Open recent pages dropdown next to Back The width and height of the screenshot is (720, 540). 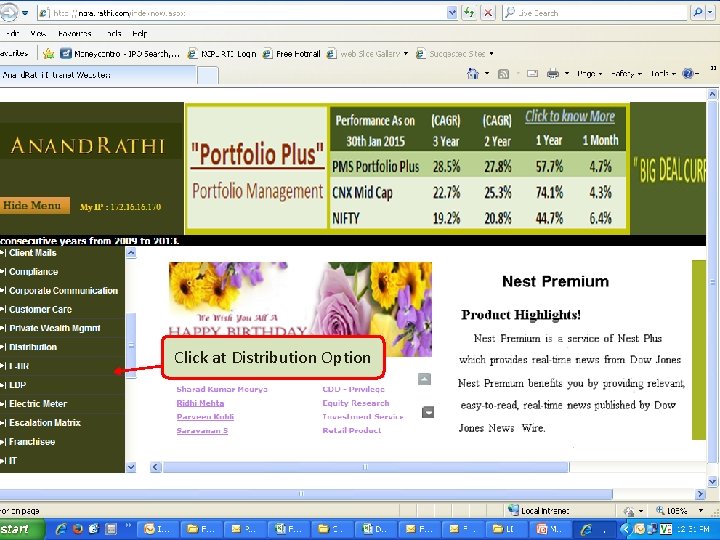[x=25, y=12]
